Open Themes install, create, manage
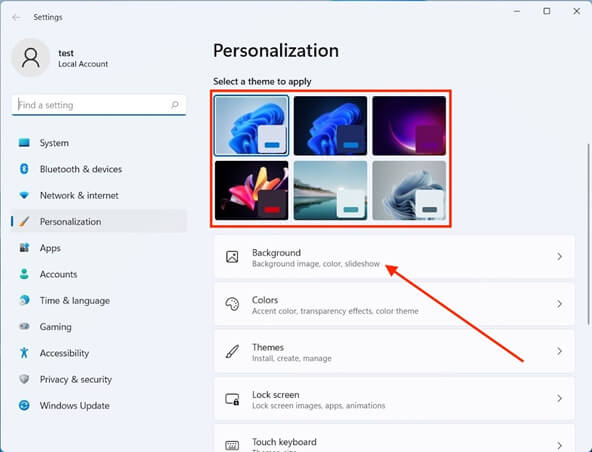The height and width of the screenshot is (452, 592). [x=394, y=351]
